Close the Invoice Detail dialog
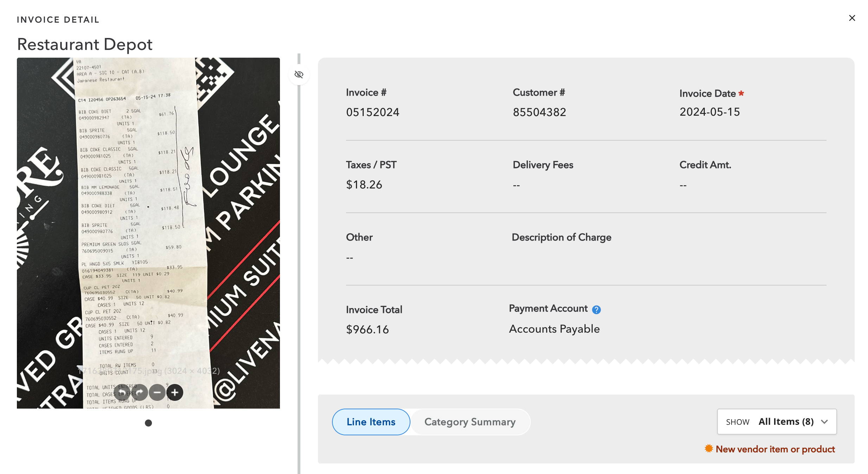 click(852, 18)
